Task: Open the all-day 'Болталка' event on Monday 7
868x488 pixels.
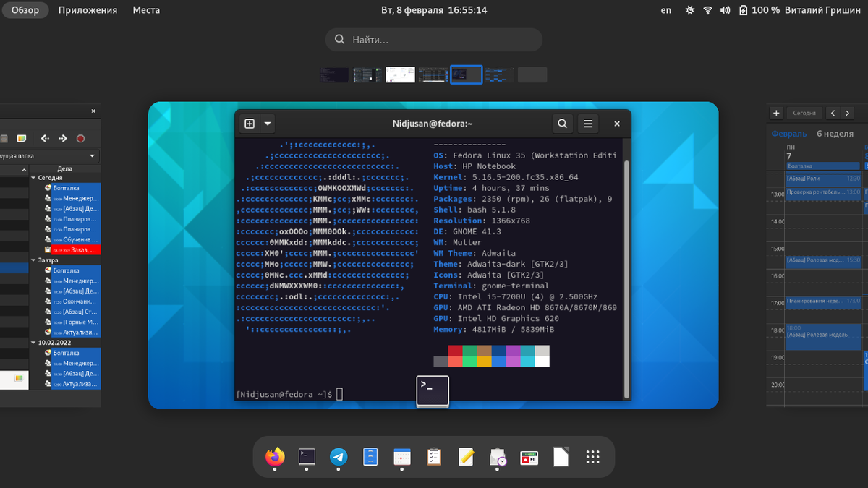Action: point(823,166)
